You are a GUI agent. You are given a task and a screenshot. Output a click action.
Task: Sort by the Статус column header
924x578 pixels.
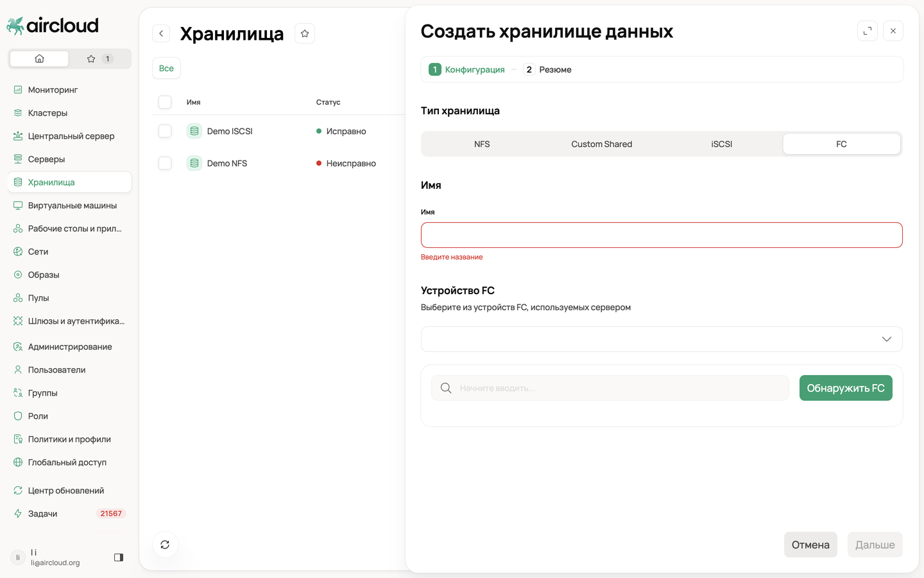click(328, 102)
